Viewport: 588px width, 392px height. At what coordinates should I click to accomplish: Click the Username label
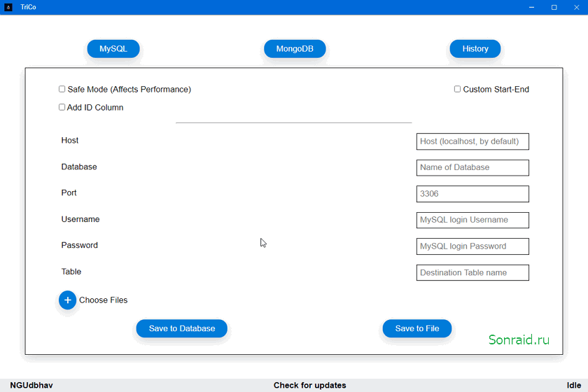pos(80,219)
